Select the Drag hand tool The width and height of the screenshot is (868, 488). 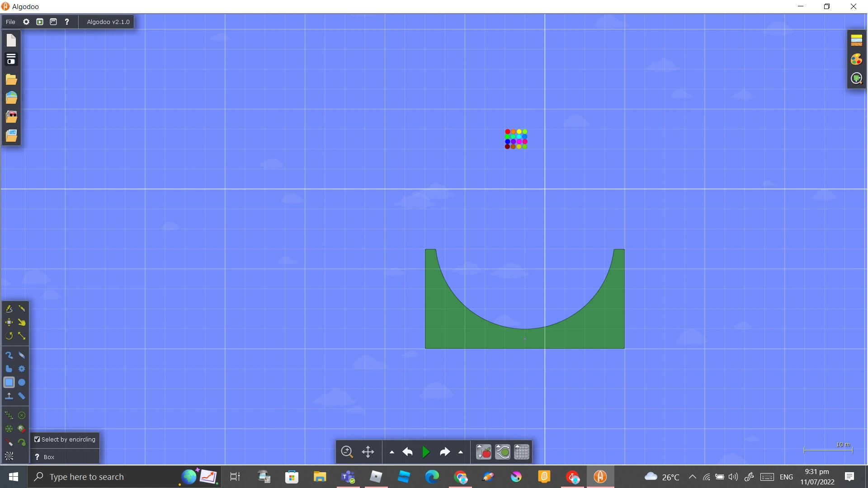[x=22, y=322]
